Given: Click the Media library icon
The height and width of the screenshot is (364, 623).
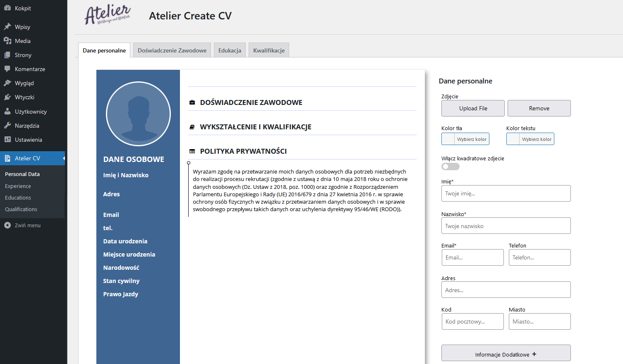Looking at the screenshot, I should coord(7,41).
